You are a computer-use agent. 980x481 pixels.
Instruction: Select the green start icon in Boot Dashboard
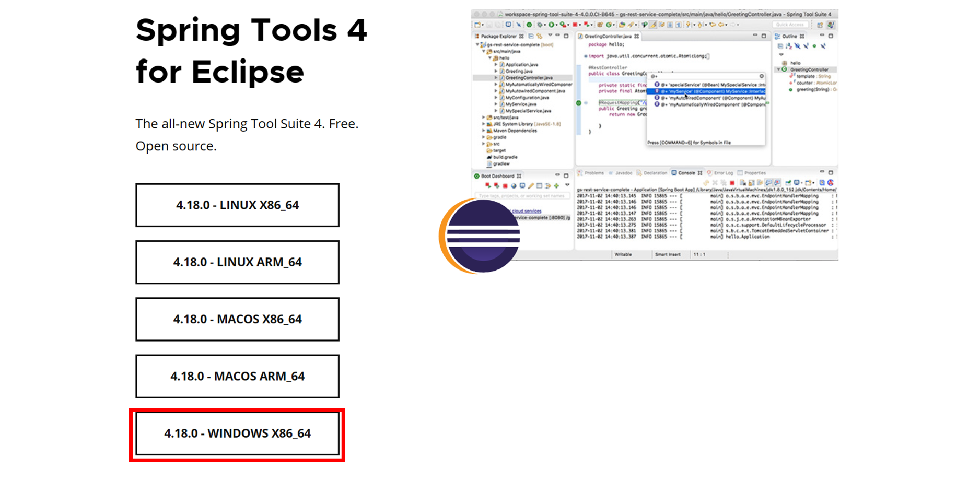(x=488, y=185)
